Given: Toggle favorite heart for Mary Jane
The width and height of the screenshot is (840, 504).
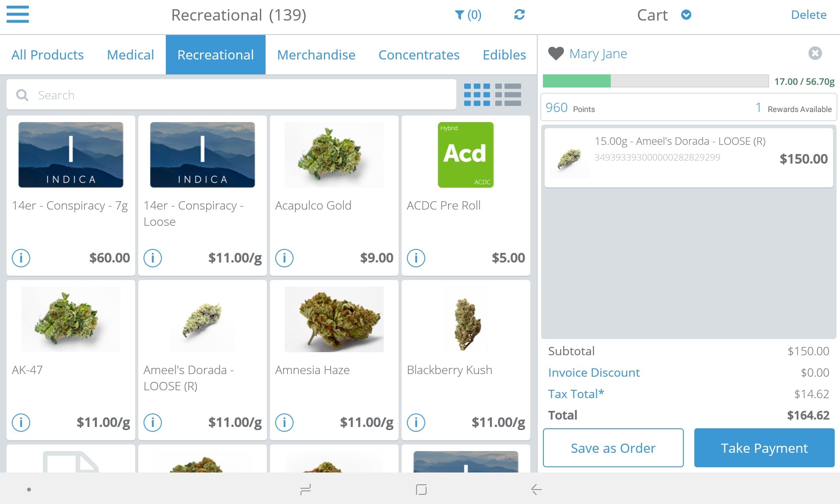Looking at the screenshot, I should click(x=556, y=53).
